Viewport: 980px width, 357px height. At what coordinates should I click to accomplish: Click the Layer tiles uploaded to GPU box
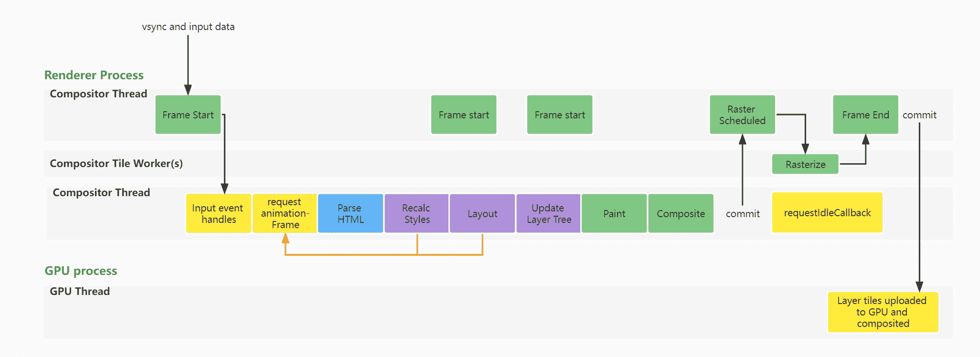pos(883,312)
